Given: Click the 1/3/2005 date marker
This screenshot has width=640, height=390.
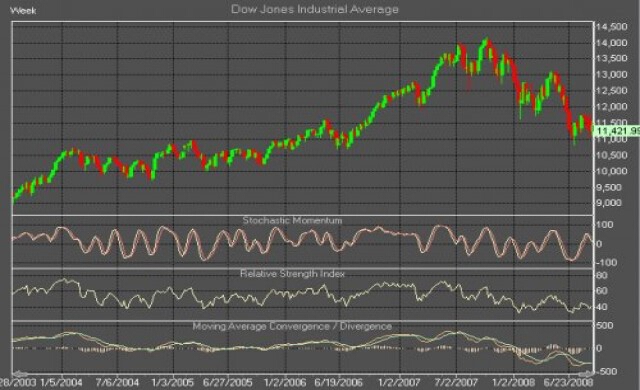Looking at the screenshot, I should [x=172, y=383].
